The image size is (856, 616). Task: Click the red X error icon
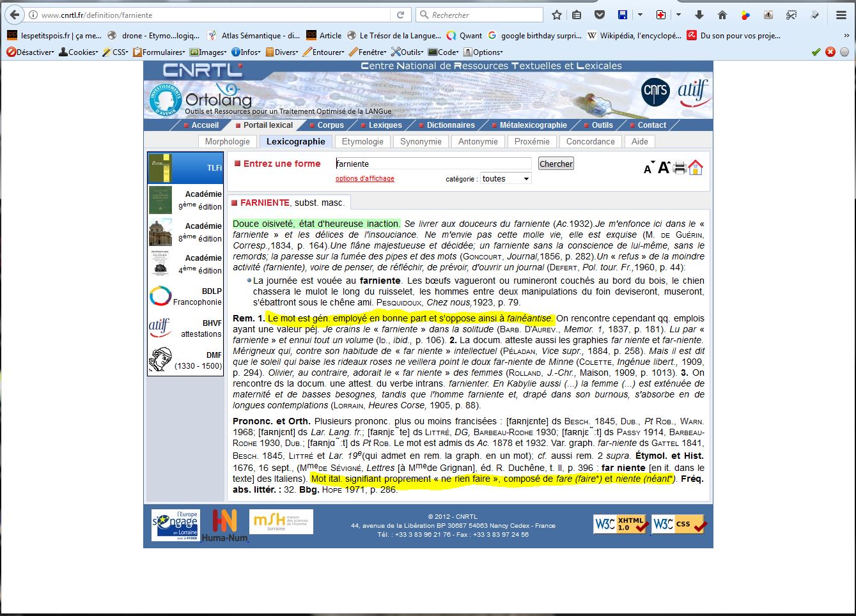point(830,52)
